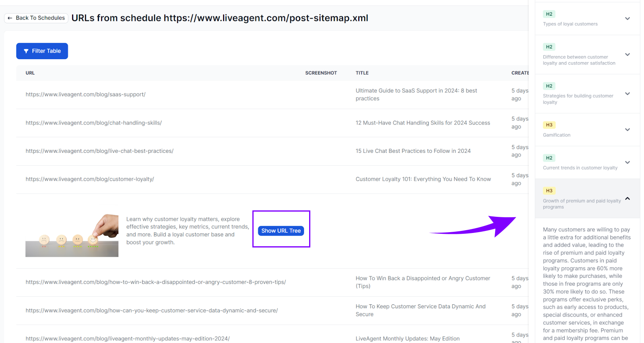Expand 'Current trends in customer loyalty' chevron
Viewport: 644px width, 343px height.
(x=627, y=162)
